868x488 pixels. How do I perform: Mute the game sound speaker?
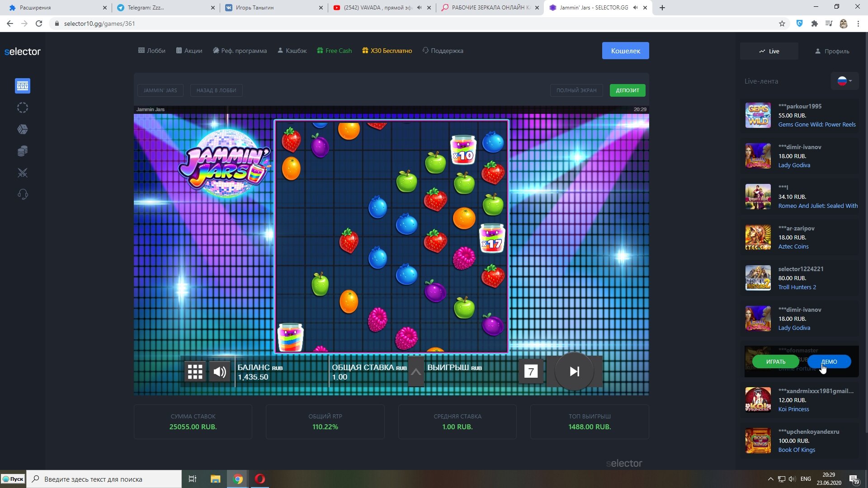[x=220, y=371]
